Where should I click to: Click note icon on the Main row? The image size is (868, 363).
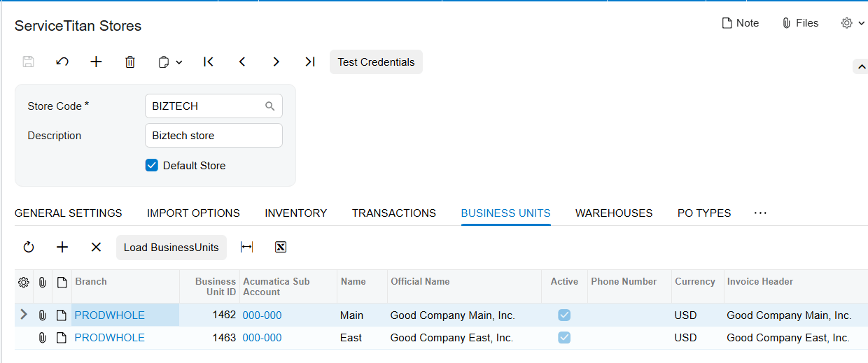[x=62, y=315]
